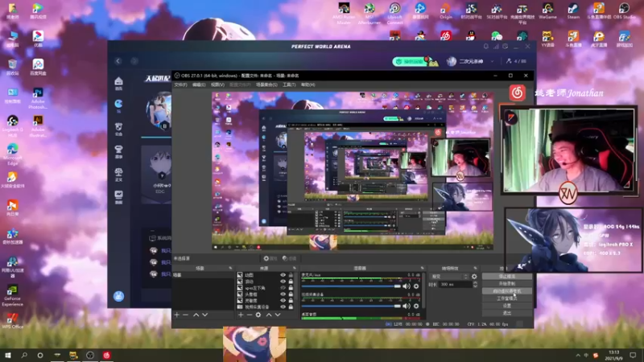Open OBS Studio desktop shortcut
This screenshot has height=362, width=644.
tap(625, 11)
